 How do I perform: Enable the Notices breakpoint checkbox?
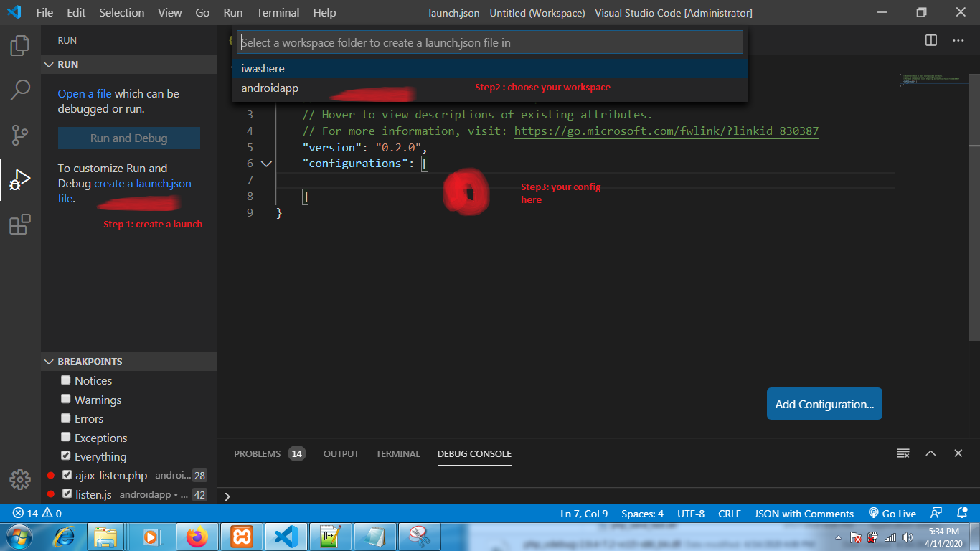(66, 380)
